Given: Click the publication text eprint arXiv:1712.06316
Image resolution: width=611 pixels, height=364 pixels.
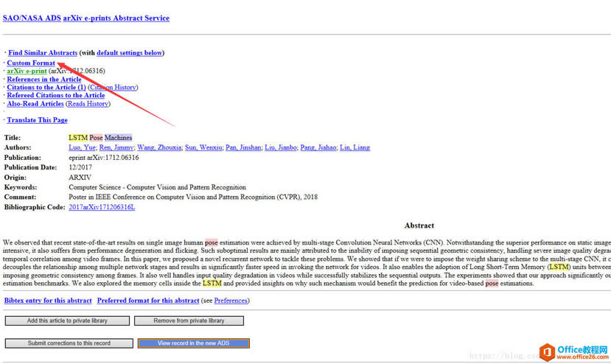Looking at the screenshot, I should pos(104,158).
